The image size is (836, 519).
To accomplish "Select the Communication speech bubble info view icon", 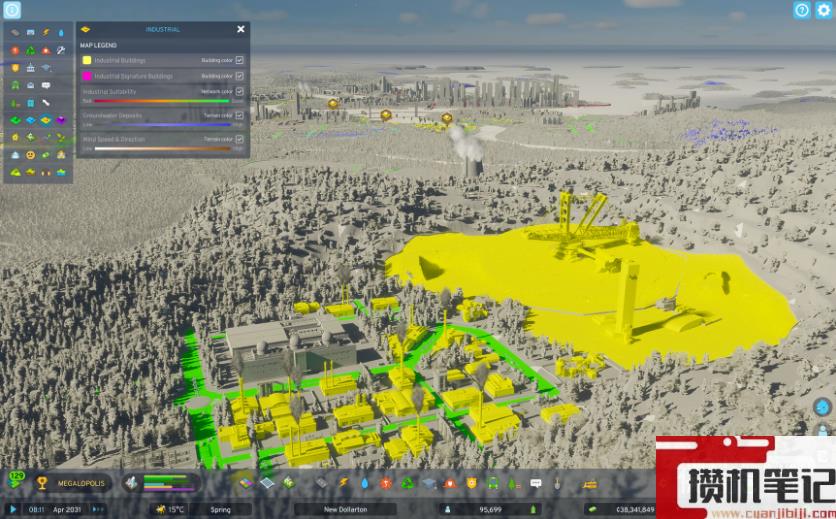I will (x=46, y=85).
